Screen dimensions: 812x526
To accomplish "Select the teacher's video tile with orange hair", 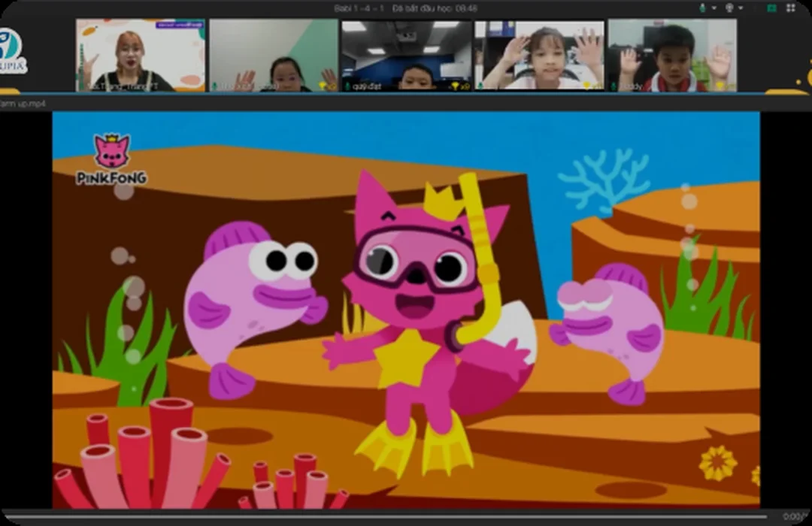I will click(141, 56).
